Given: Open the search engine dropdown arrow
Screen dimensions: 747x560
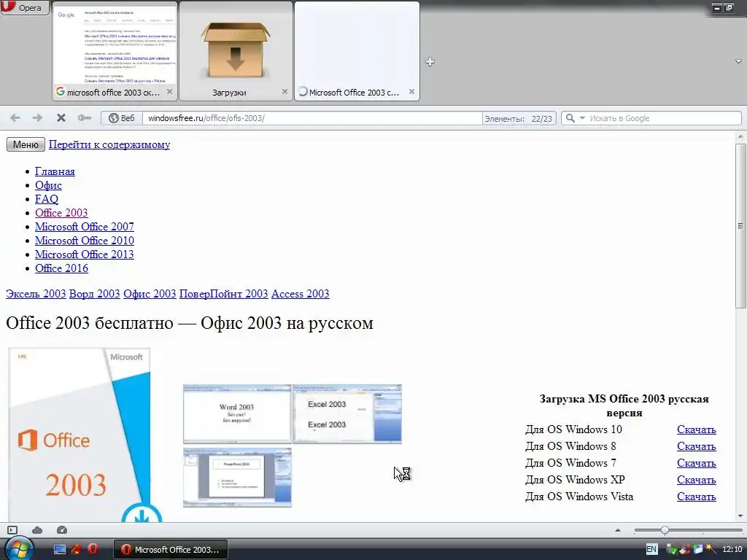Looking at the screenshot, I should tap(582, 118).
